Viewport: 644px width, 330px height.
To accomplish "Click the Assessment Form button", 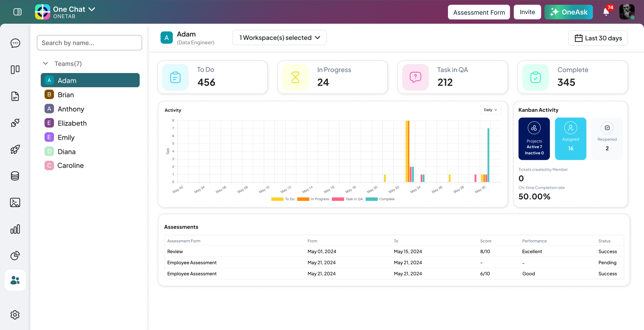I will pos(479,12).
